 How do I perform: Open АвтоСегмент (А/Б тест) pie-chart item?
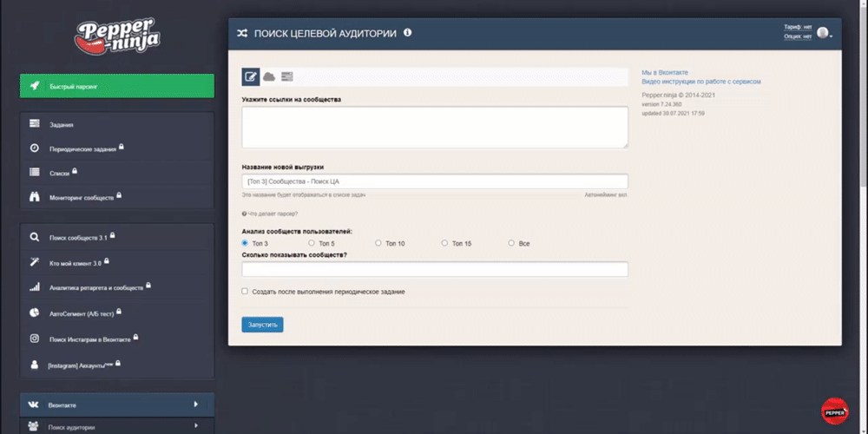[x=117, y=313]
